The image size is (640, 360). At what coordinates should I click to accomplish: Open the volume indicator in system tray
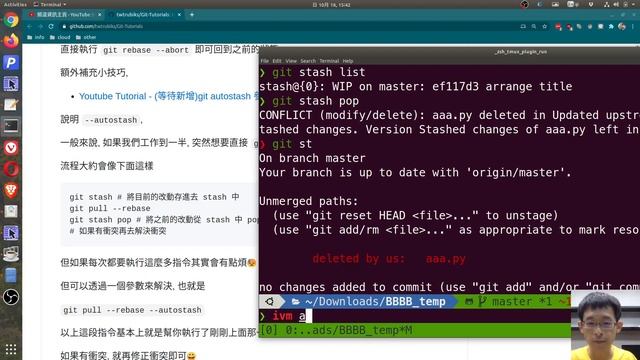pyautogui.click(x=616, y=4)
